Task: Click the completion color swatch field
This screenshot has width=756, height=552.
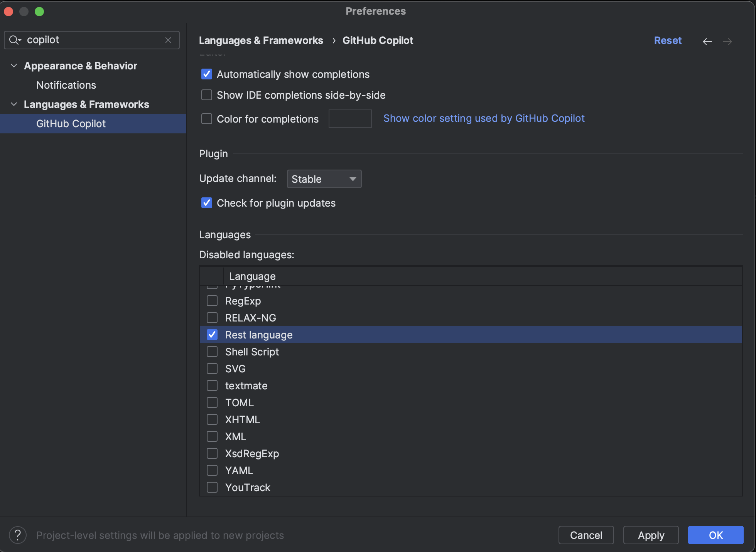Action: tap(349, 119)
